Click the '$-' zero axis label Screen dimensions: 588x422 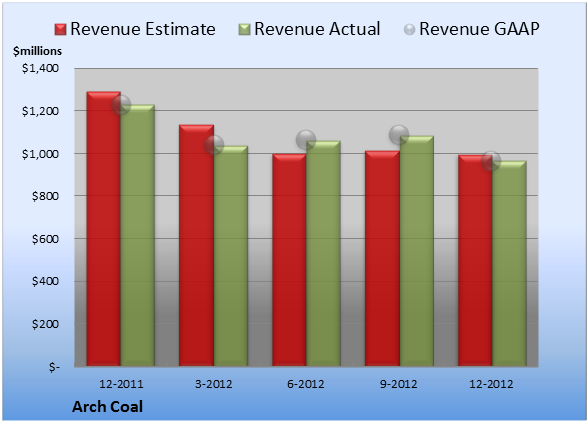[x=54, y=367]
